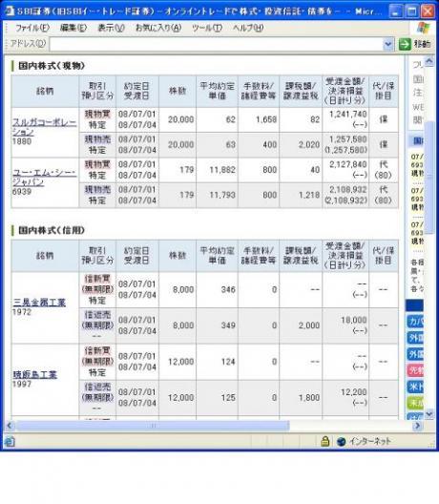Click the vertical scrollbar thumb

[x=429, y=178]
